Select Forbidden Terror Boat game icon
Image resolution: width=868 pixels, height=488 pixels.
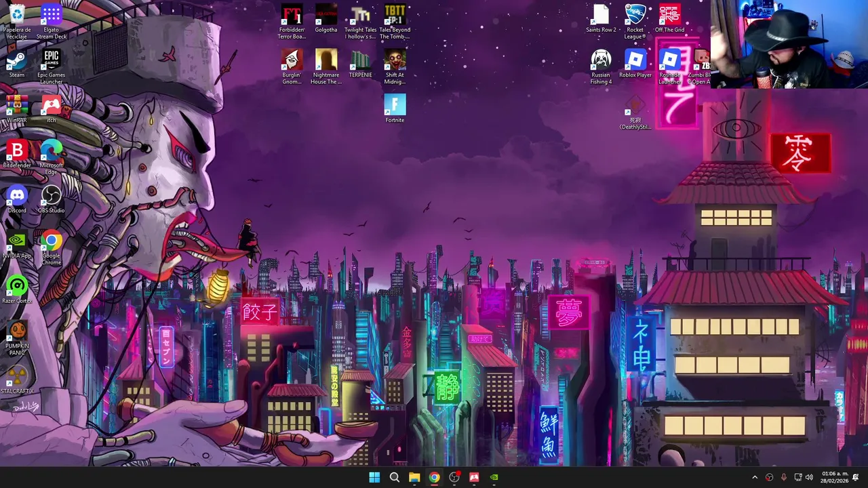pos(292,21)
